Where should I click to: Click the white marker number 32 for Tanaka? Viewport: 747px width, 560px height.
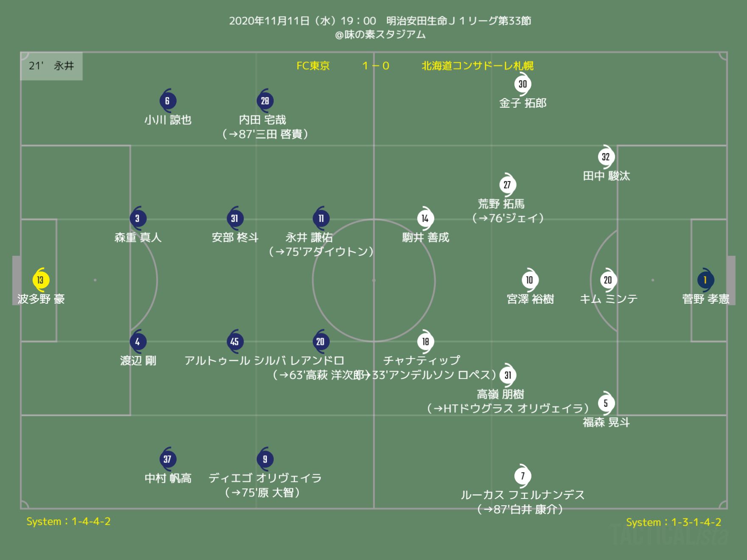click(606, 157)
